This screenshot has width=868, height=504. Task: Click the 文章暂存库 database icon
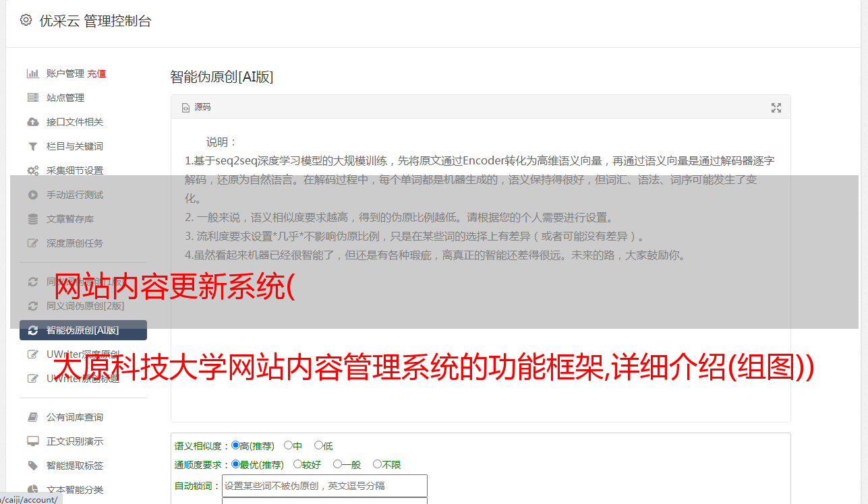click(x=32, y=219)
